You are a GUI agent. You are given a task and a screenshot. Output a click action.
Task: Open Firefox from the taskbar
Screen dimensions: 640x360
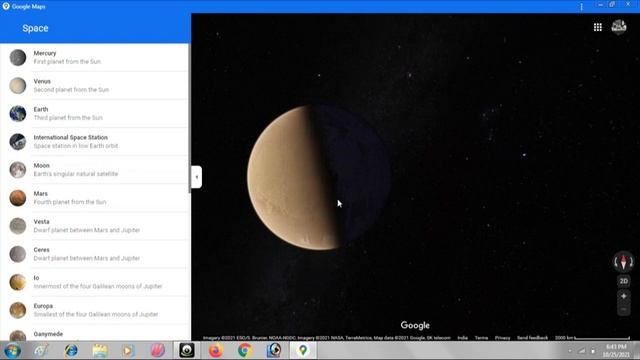click(x=216, y=351)
